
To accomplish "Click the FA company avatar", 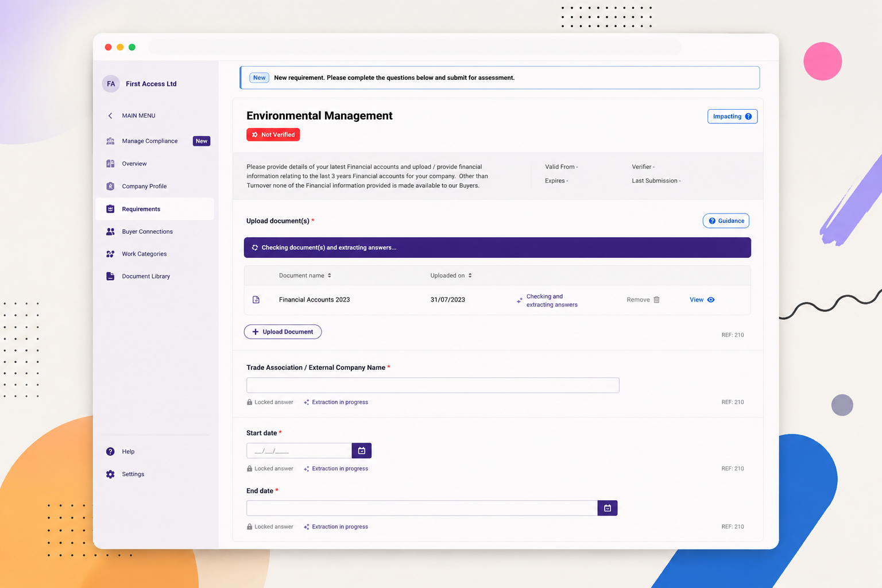I will [x=111, y=84].
